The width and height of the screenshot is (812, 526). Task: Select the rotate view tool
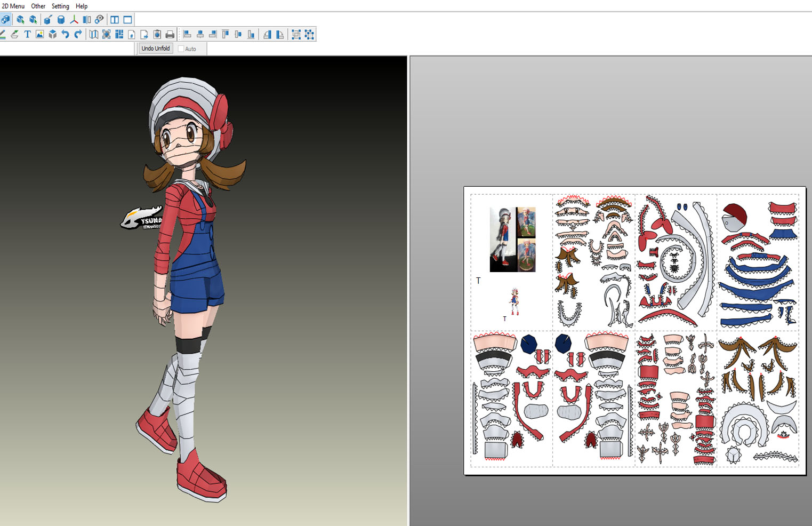[5, 19]
